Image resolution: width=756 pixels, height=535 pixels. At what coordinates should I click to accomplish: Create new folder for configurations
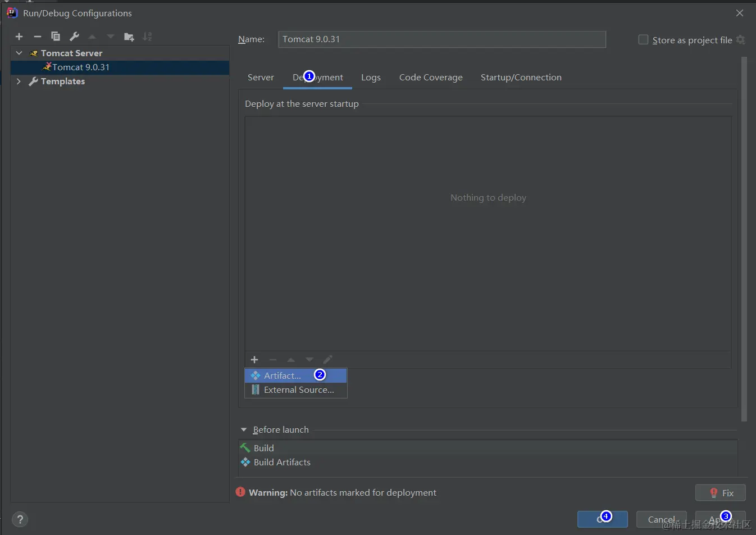click(x=129, y=37)
